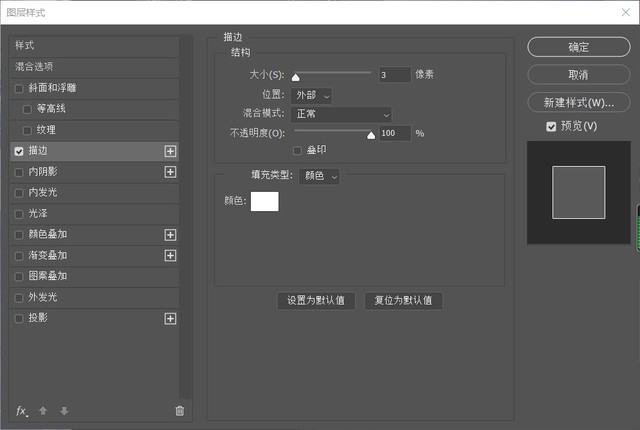Toggle the 叠印 checkbox

click(x=297, y=150)
